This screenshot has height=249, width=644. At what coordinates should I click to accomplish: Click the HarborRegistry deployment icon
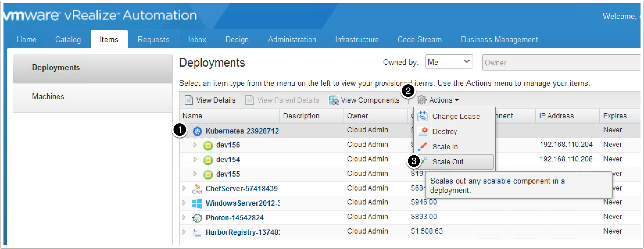click(x=197, y=232)
